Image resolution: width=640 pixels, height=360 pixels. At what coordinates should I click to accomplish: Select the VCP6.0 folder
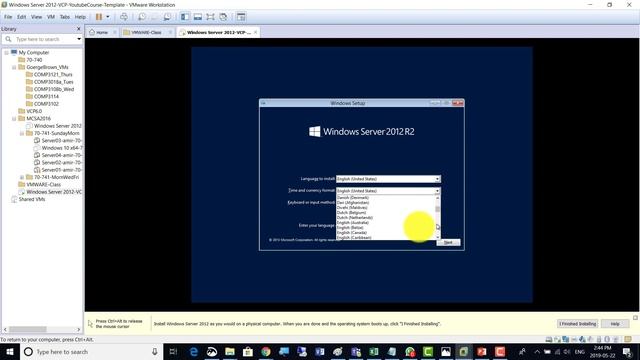click(x=30, y=111)
